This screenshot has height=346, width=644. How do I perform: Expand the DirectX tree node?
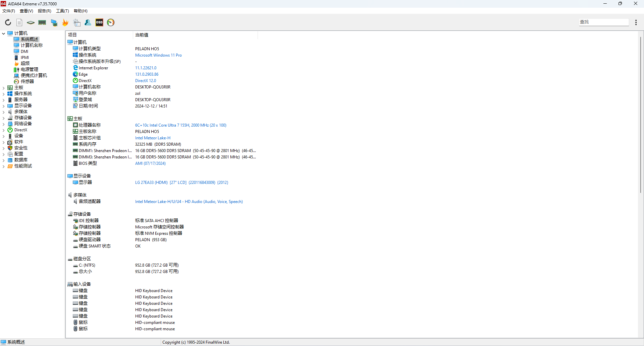4,130
